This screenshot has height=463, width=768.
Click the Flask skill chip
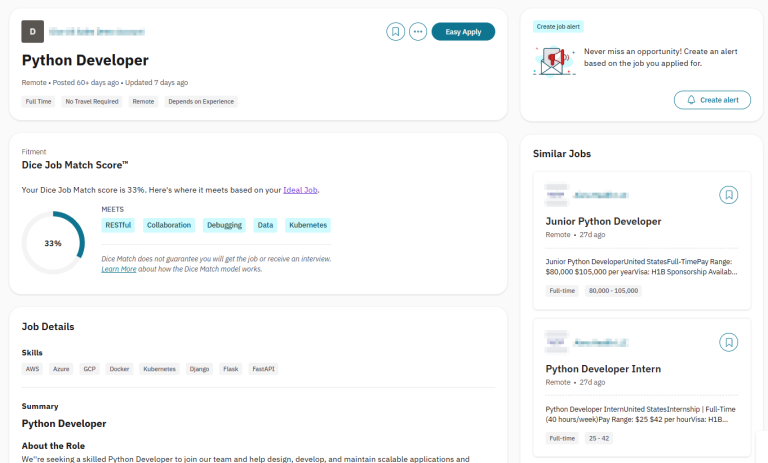(x=231, y=369)
